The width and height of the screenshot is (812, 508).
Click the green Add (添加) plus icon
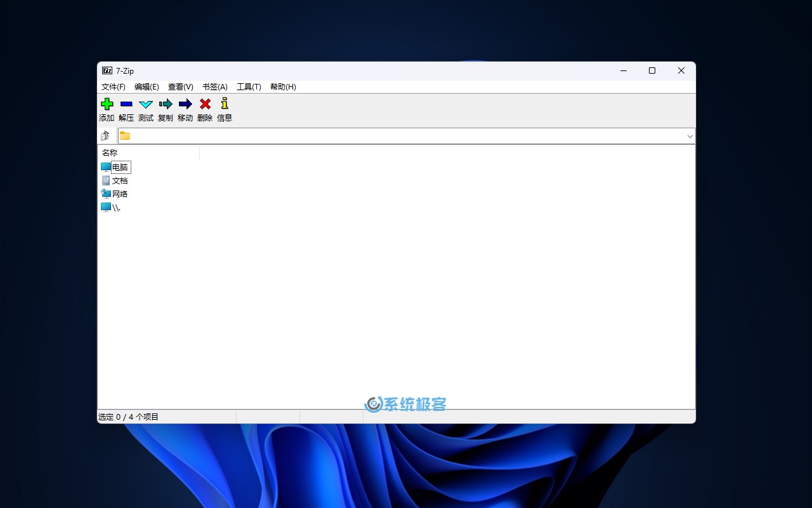[x=107, y=104]
